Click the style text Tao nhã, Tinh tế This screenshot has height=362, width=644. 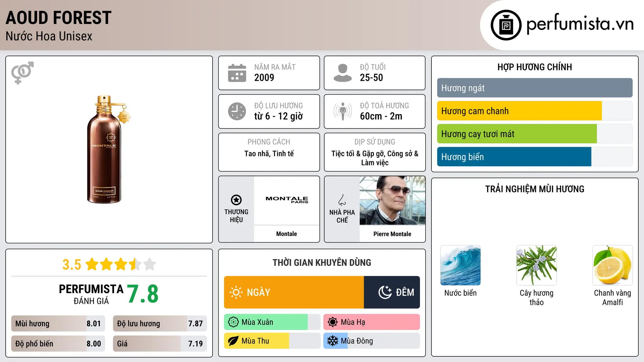click(x=269, y=154)
